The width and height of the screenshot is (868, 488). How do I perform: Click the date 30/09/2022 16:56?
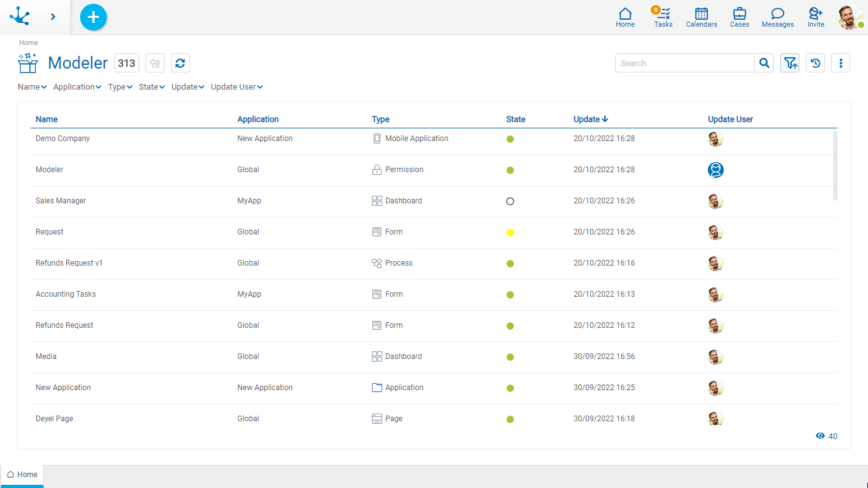pos(604,356)
